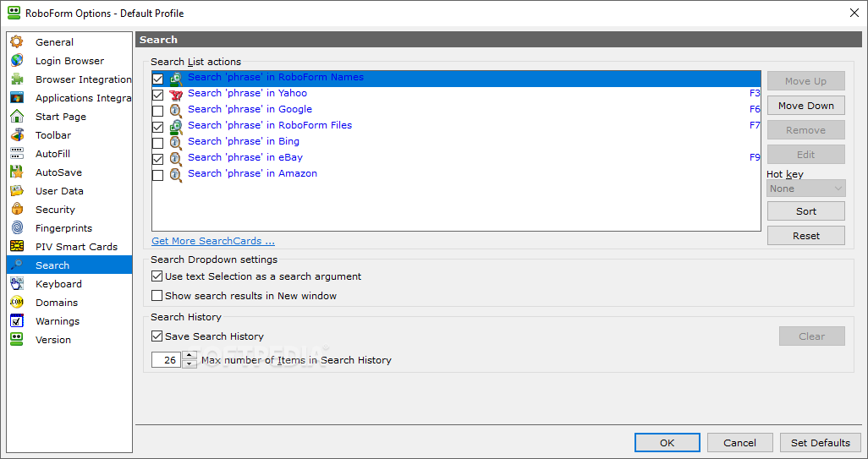This screenshot has height=459, width=868.
Task: Open the Get More SearchCards link
Action: pyautogui.click(x=213, y=241)
